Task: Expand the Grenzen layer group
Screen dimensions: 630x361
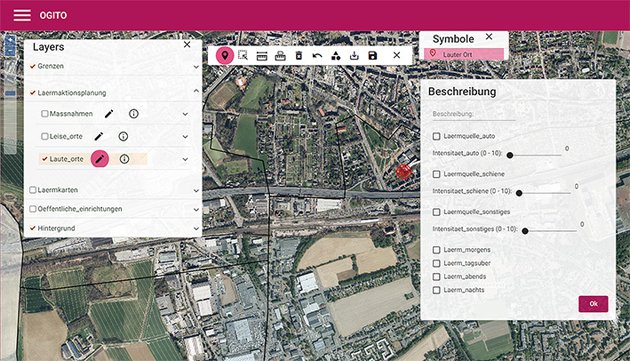Action: coord(196,66)
